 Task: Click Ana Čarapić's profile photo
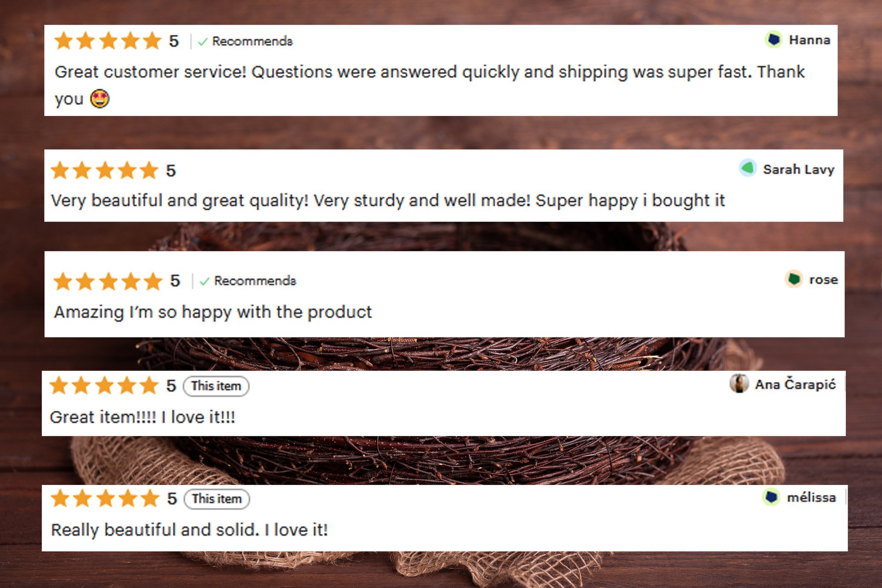(x=739, y=383)
